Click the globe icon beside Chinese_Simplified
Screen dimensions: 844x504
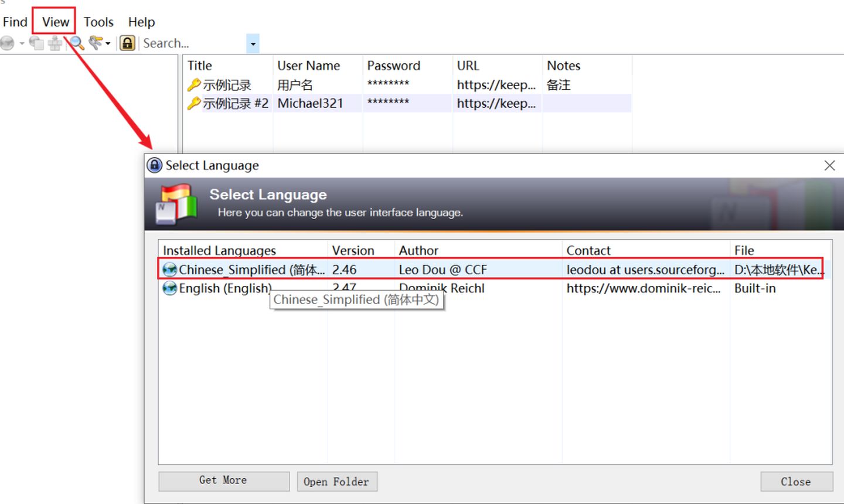coord(169,270)
